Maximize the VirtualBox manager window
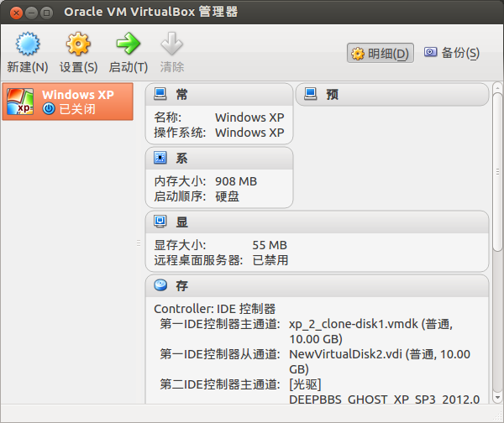Screen dimensions: 504x423 pos(46,13)
